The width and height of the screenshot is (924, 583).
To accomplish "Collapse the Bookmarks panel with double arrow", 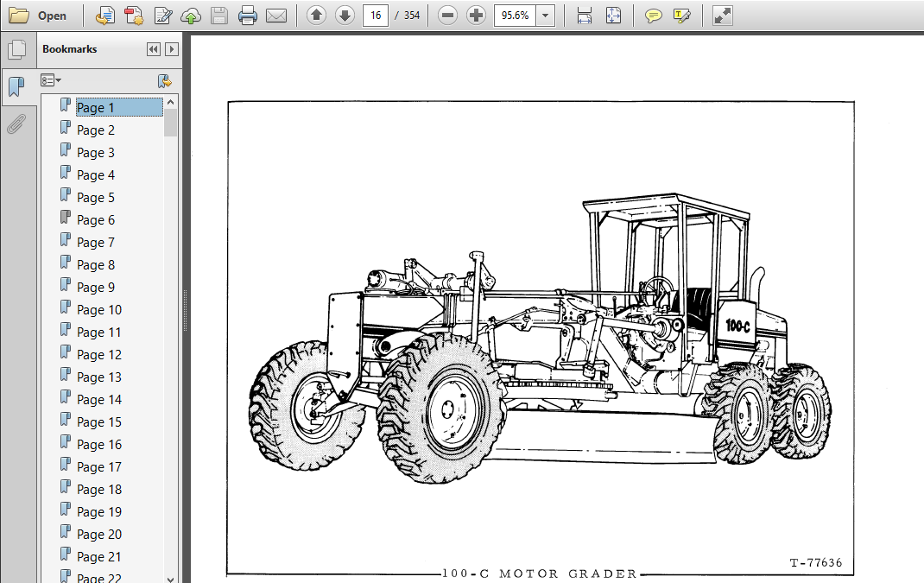I will pos(153,49).
